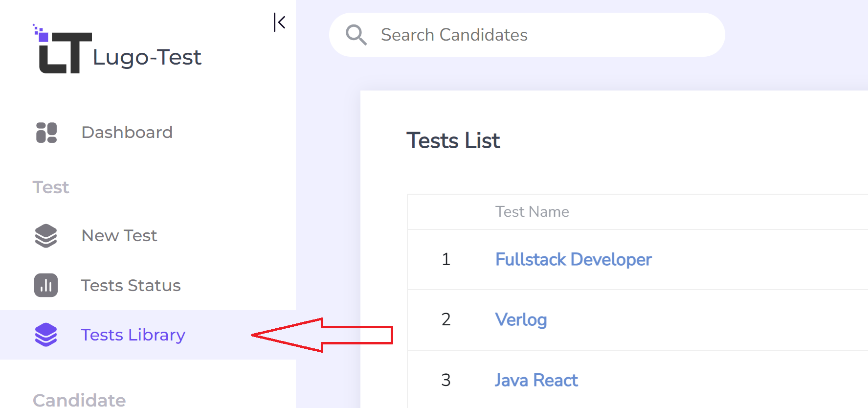Open the Java React test link
Image resolution: width=868 pixels, height=408 pixels.
(x=536, y=380)
